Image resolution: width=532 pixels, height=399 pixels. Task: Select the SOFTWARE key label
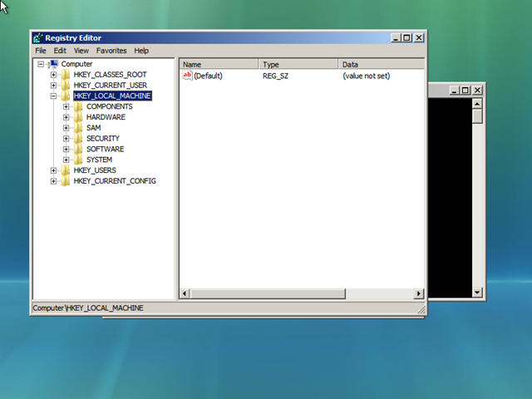pos(106,149)
